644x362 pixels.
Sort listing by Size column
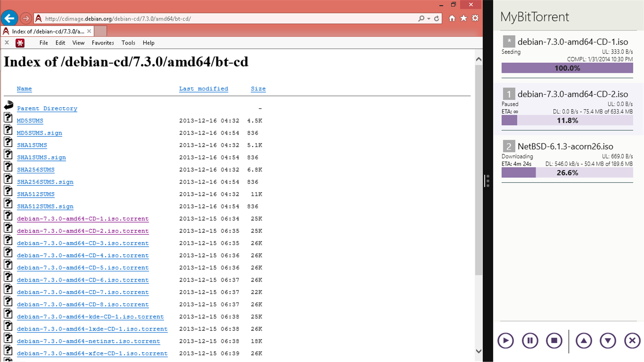(258, 88)
